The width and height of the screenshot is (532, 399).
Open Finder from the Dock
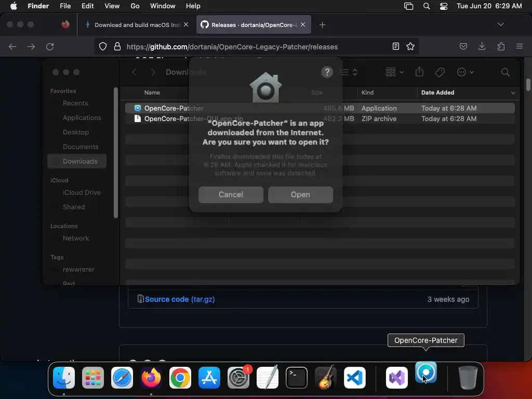(64, 378)
